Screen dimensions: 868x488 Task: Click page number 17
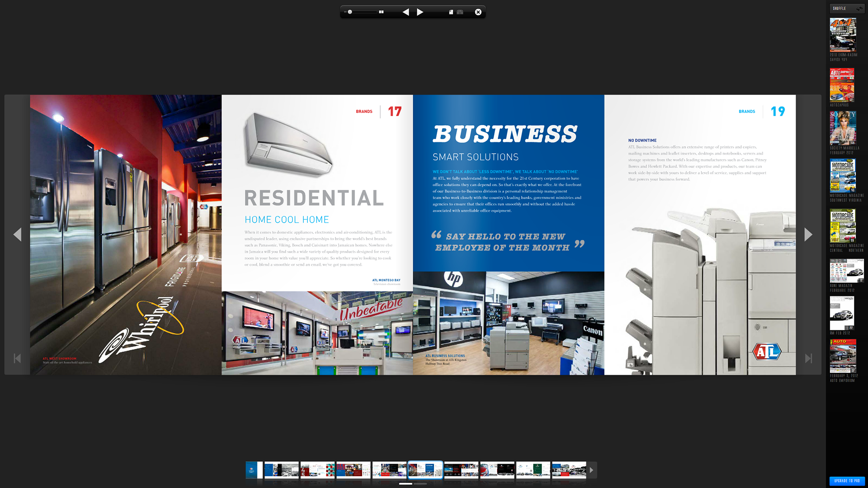click(395, 112)
